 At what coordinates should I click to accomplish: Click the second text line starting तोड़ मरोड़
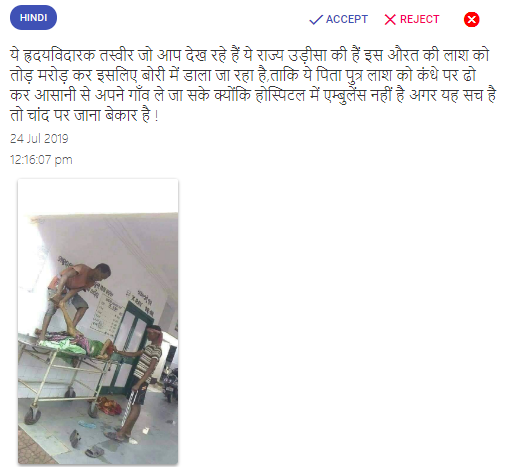pos(243,75)
